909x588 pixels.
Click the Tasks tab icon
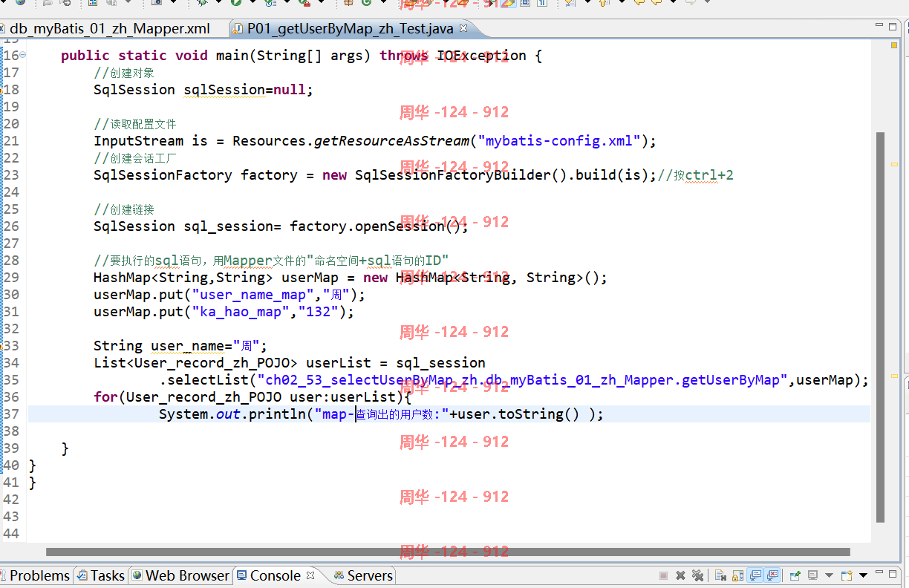[82, 575]
